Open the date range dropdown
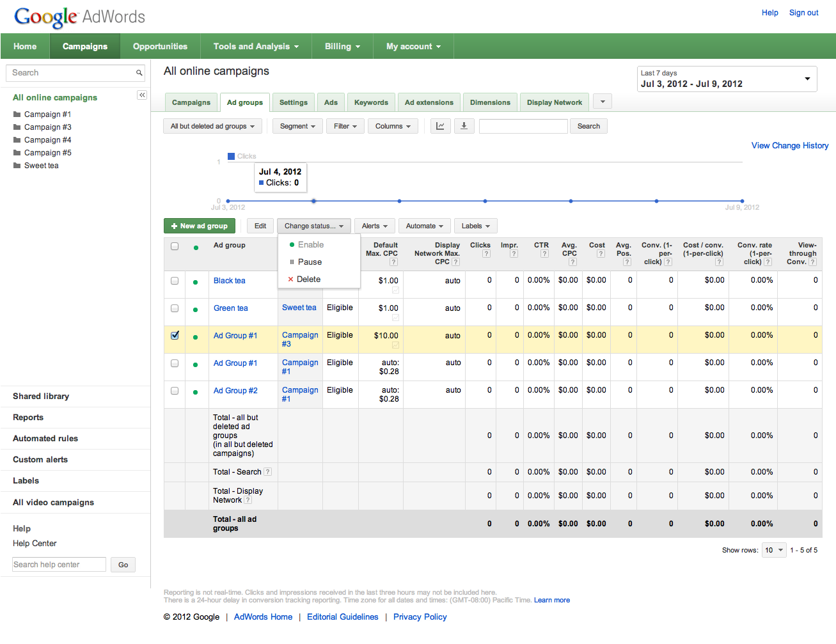836x644 pixels. click(727, 79)
